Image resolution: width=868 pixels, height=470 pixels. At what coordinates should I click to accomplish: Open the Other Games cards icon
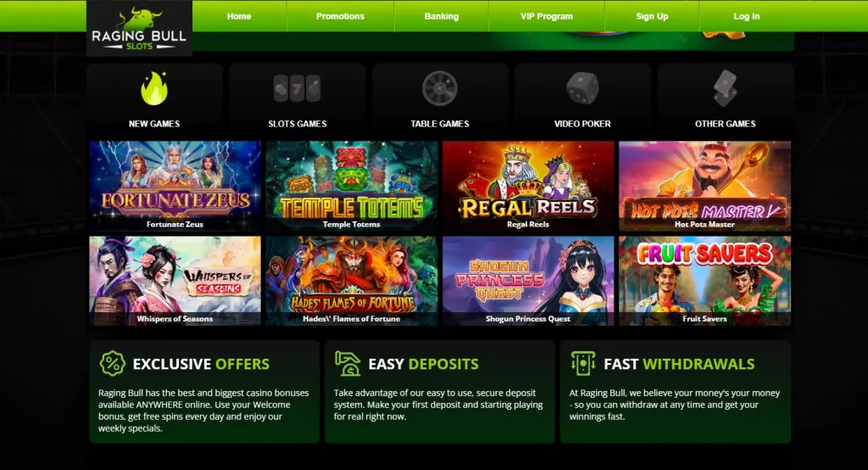coord(726,88)
